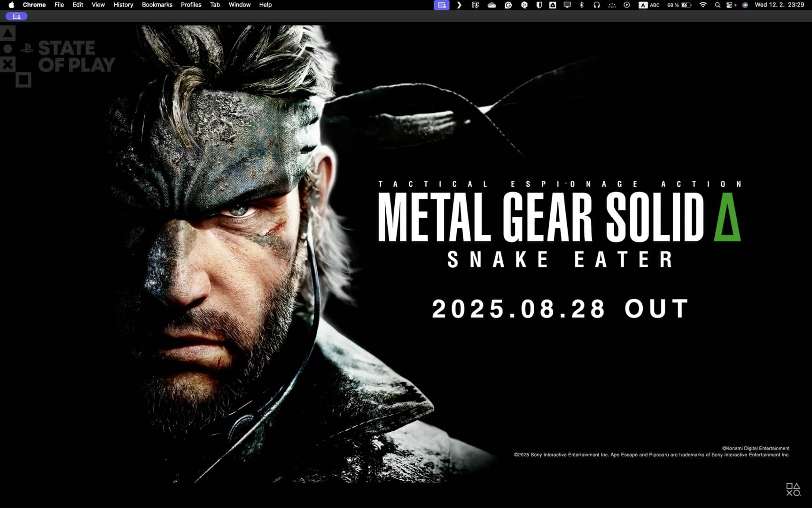Image resolution: width=812 pixels, height=508 pixels.
Task: Open the Wi-Fi menu
Action: pyautogui.click(x=703, y=5)
